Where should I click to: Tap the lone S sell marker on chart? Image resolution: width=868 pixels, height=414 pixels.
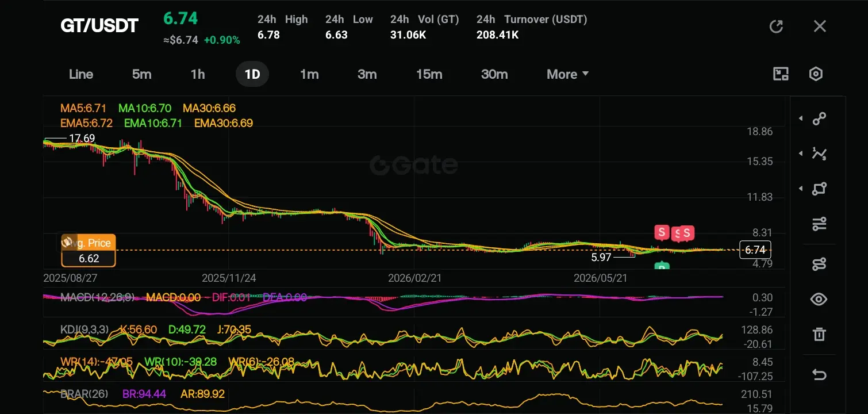[x=662, y=232]
